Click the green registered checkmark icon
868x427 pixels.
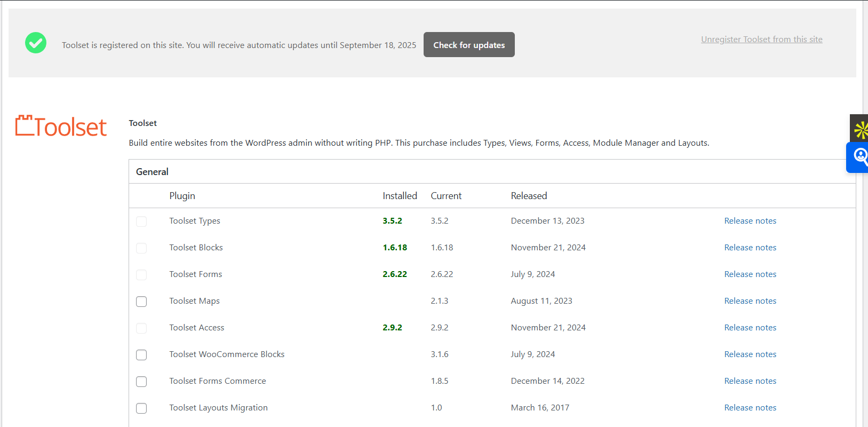(36, 43)
